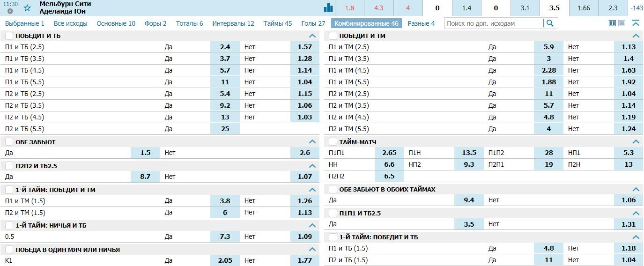644x266 pixels.
Task: Open the Все исходы tab
Action: point(71,23)
